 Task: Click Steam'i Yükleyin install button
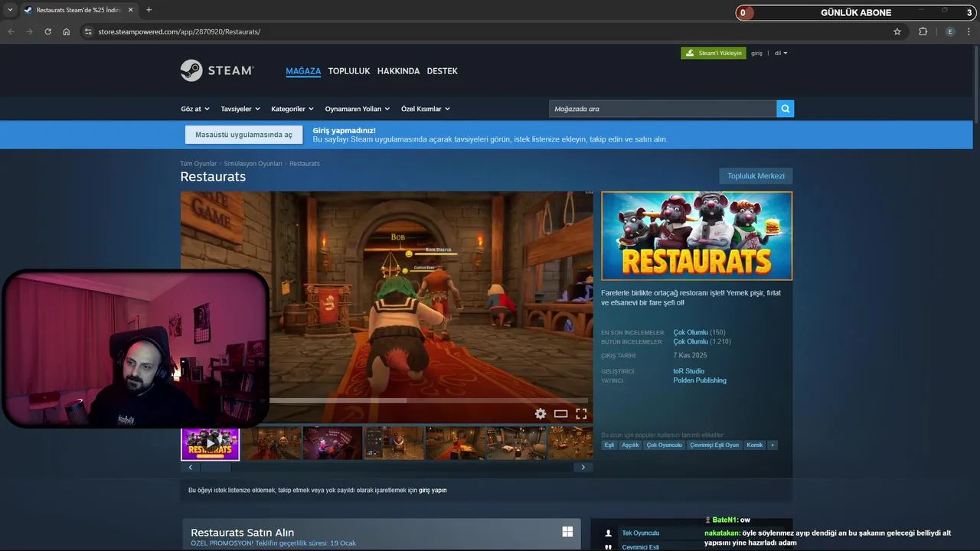pyautogui.click(x=714, y=53)
